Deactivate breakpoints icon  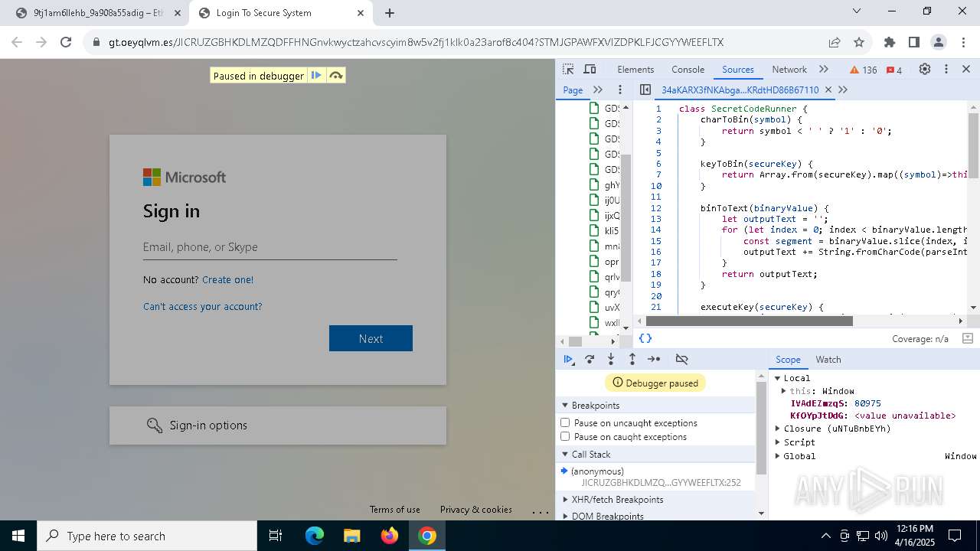click(681, 359)
